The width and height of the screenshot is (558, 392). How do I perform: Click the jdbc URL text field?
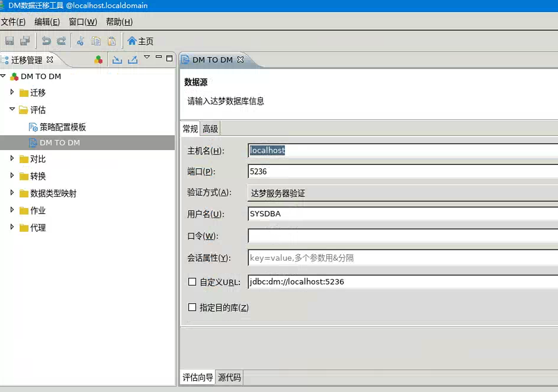click(403, 282)
